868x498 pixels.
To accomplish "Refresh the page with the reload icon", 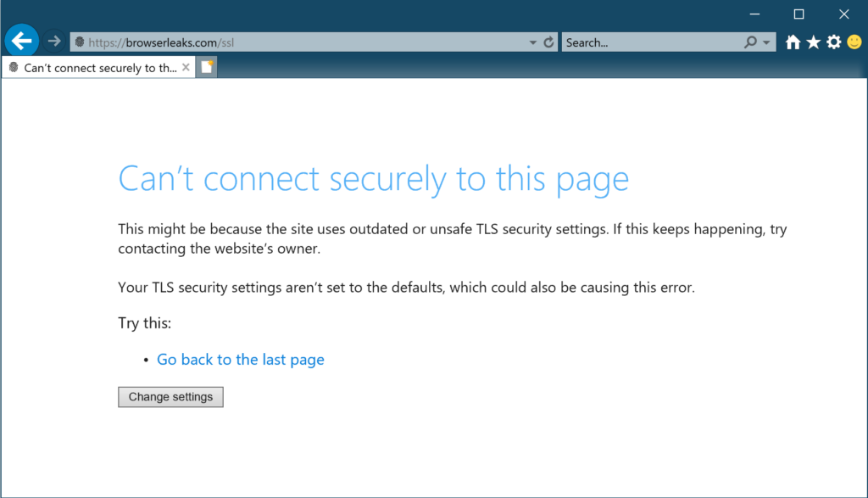I will coord(548,42).
